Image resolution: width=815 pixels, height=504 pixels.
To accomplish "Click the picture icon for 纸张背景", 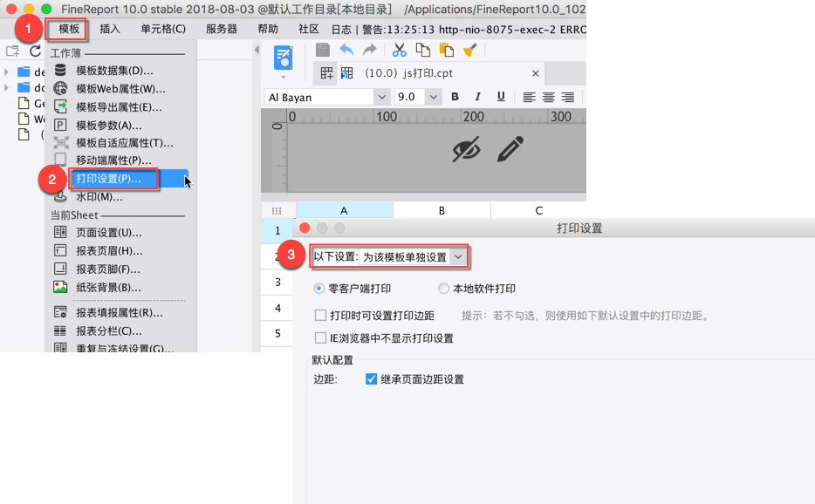I will (x=60, y=287).
